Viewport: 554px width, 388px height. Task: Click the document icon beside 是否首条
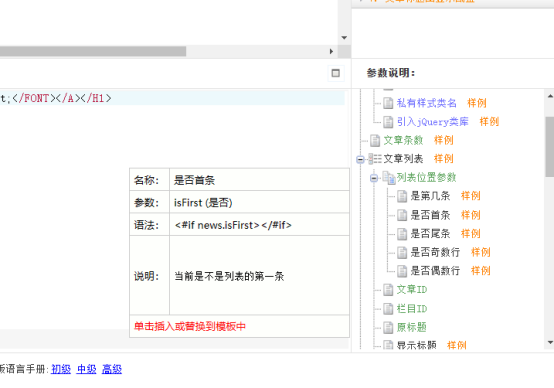tap(402, 215)
